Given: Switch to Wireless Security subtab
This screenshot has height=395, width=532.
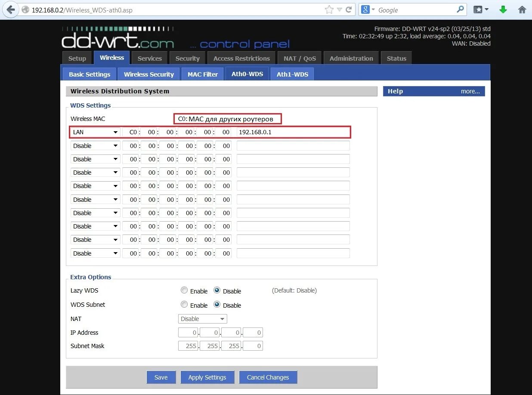Looking at the screenshot, I should point(149,74).
